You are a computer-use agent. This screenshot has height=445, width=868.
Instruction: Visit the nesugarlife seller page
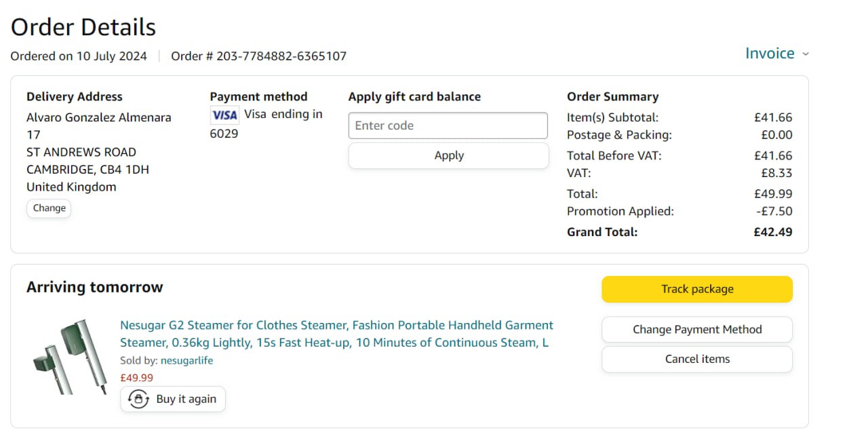point(186,361)
